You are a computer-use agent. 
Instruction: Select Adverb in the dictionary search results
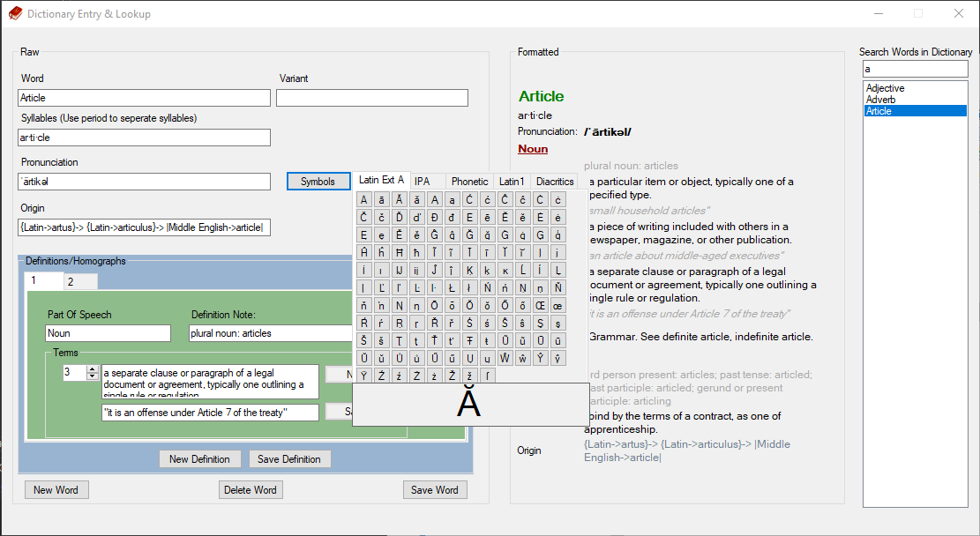893,99
